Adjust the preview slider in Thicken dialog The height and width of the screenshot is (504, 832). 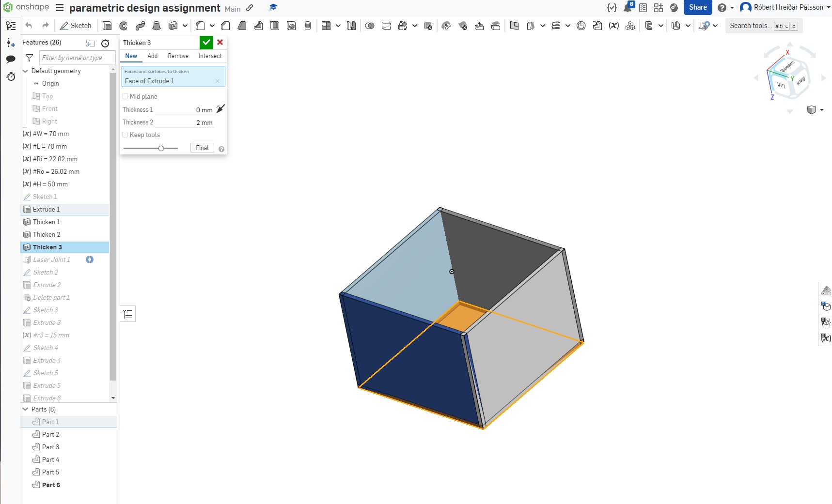point(161,148)
